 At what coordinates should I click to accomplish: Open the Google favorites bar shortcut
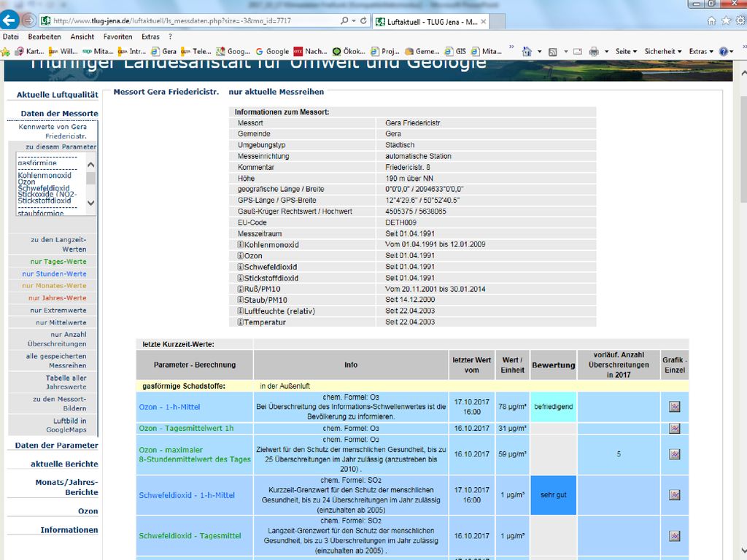[272, 52]
